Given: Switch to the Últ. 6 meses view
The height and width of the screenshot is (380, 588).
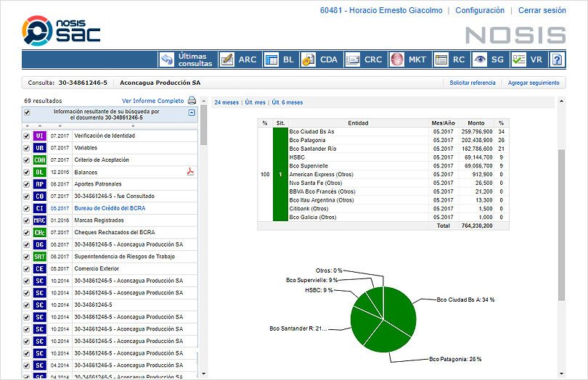Looking at the screenshot, I should [x=287, y=102].
